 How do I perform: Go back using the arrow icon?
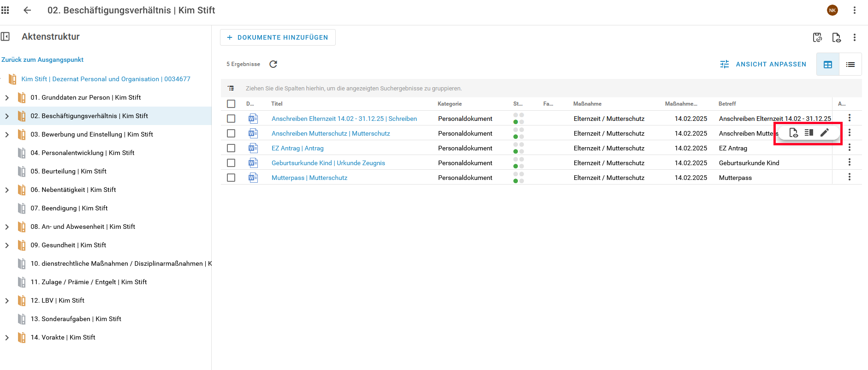tap(27, 10)
